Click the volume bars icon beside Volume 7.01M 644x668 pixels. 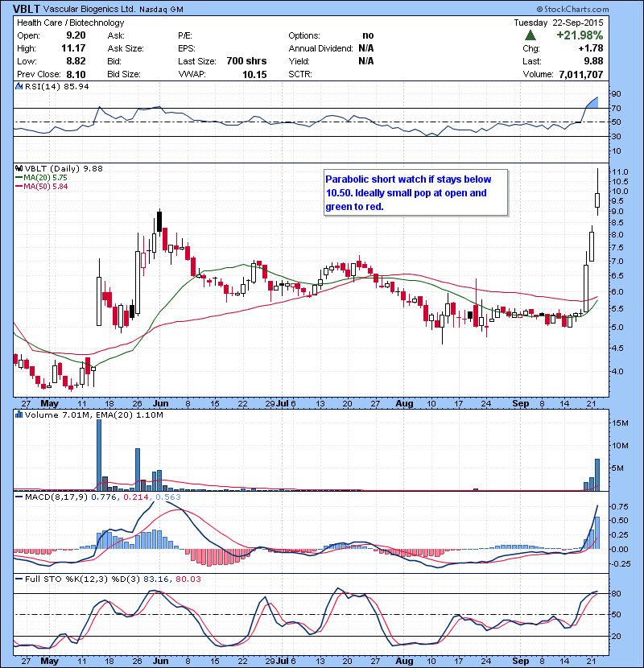tap(19, 414)
